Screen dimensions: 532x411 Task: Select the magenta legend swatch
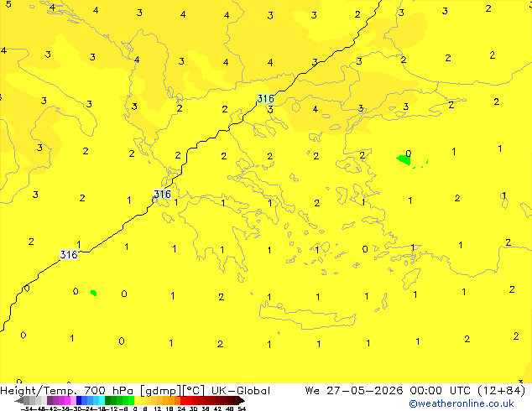(x=67, y=400)
